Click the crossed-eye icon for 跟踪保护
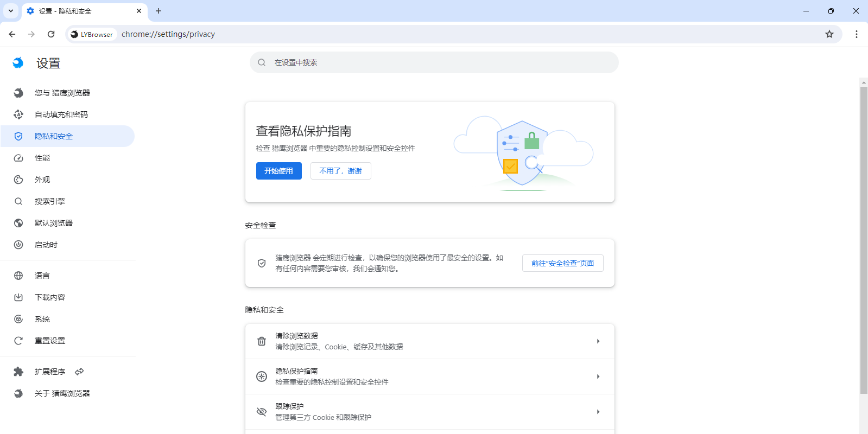868x434 pixels. click(262, 412)
